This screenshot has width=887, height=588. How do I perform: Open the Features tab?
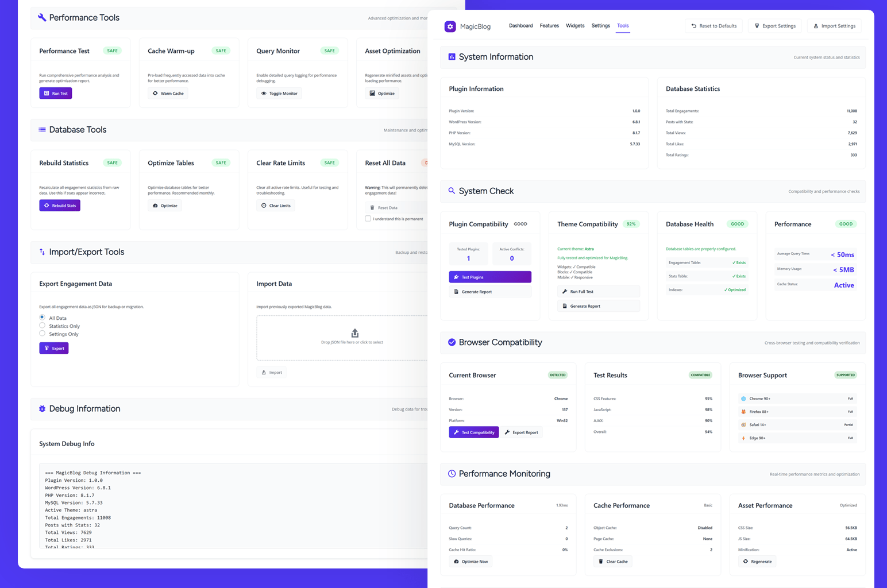[x=549, y=26]
